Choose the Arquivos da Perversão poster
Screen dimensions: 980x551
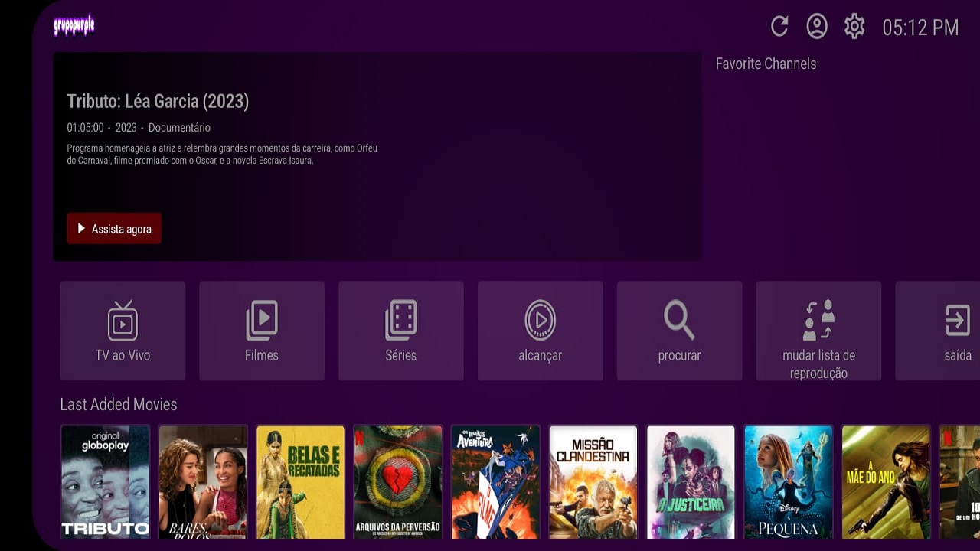[x=398, y=482]
